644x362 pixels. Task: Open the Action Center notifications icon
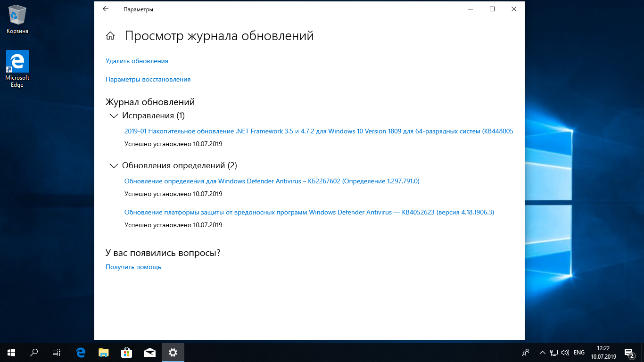629,352
